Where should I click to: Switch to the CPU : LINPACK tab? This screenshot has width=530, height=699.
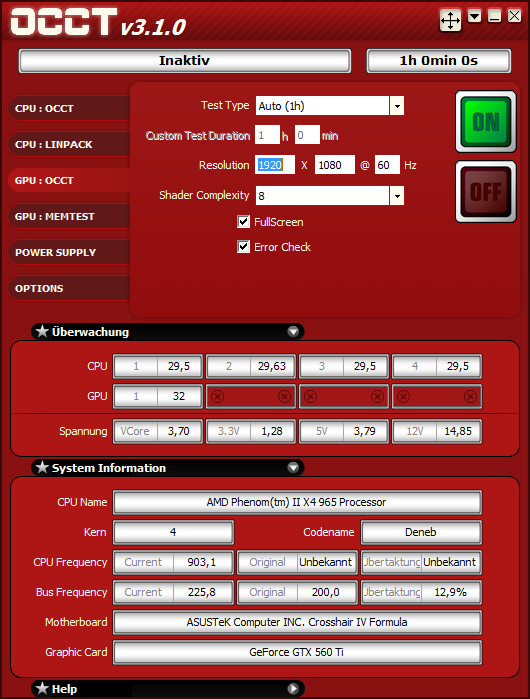point(69,144)
